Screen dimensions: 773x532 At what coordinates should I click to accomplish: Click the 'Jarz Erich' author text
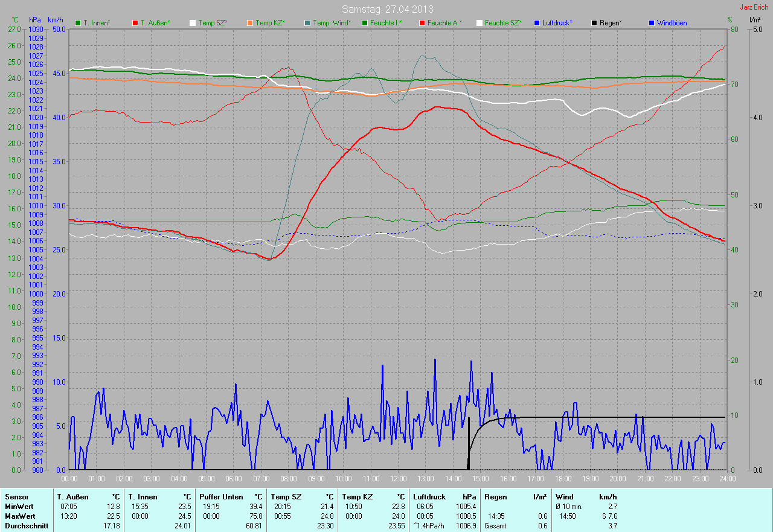(x=754, y=7)
